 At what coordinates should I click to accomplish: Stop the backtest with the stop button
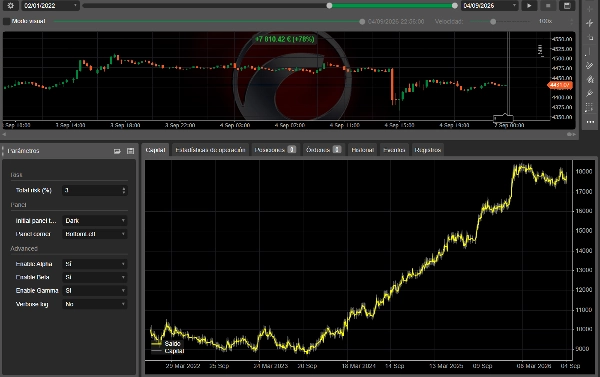click(548, 5)
